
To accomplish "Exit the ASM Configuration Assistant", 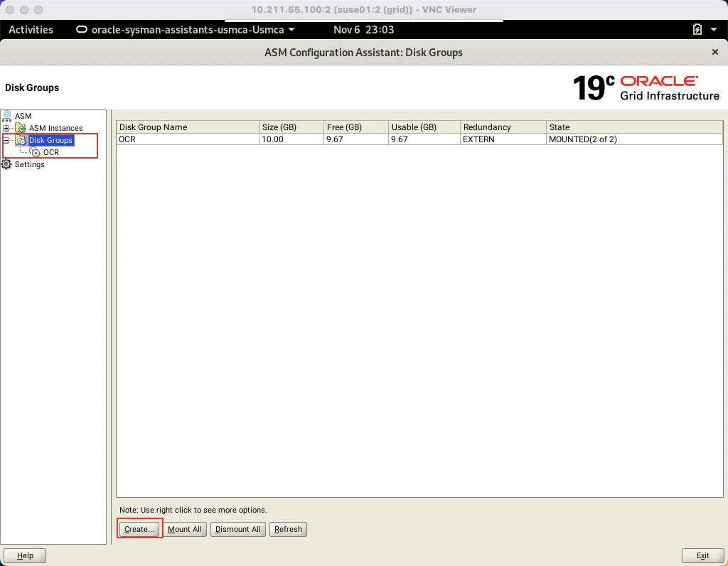I will point(702,555).
